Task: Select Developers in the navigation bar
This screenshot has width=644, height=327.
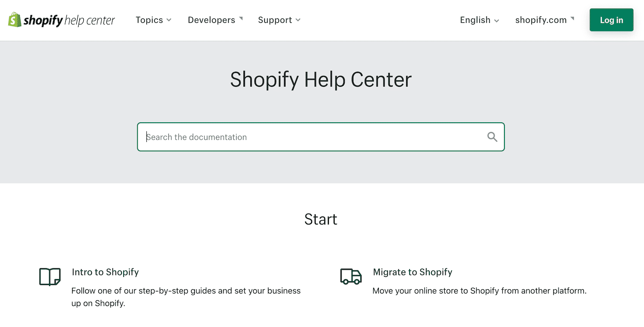Action: pyautogui.click(x=211, y=20)
